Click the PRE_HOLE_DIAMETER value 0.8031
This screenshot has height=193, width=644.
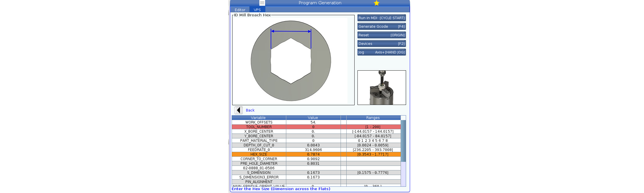pyautogui.click(x=313, y=164)
